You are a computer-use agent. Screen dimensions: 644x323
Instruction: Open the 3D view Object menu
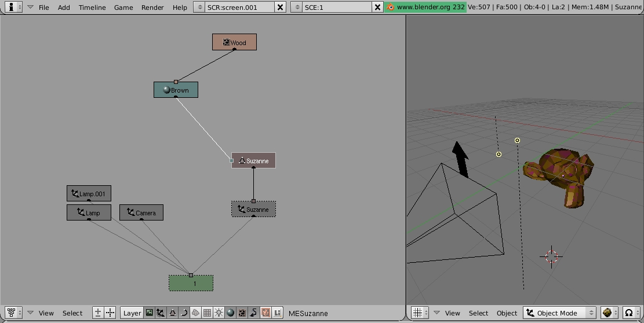pyautogui.click(x=507, y=313)
